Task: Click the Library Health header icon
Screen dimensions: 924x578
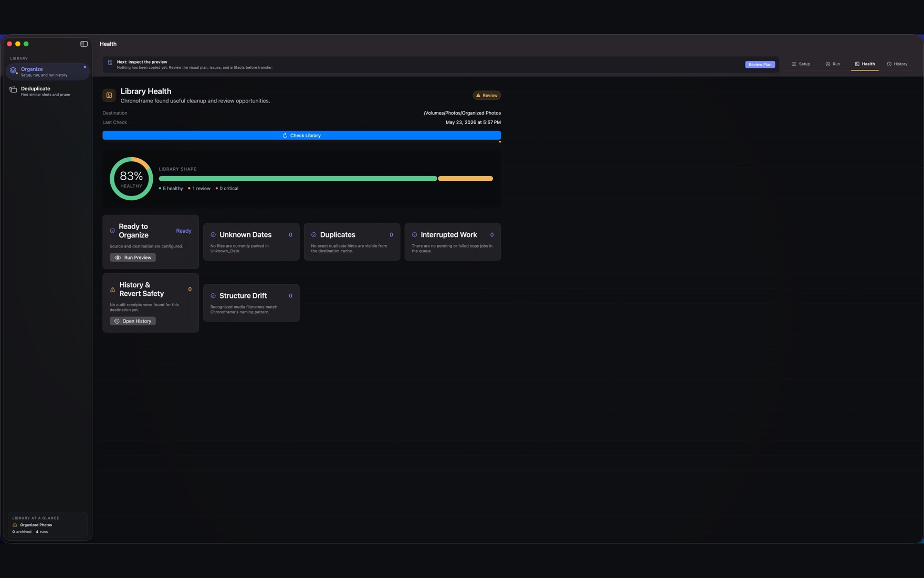Action: pyautogui.click(x=109, y=95)
